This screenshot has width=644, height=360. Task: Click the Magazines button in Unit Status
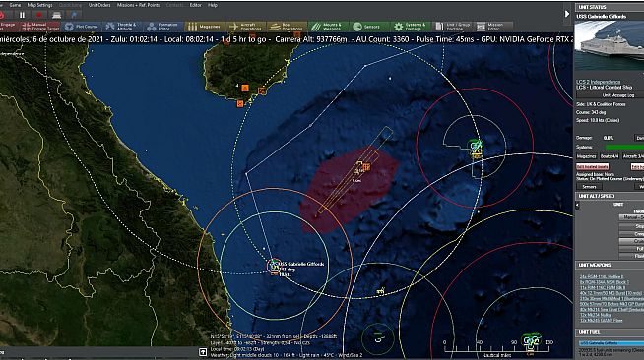pos(586,156)
